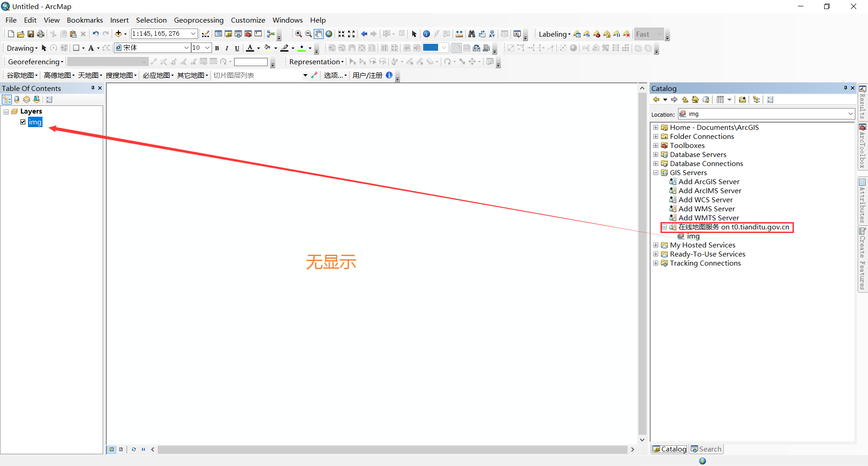The height and width of the screenshot is (466, 868).
Task: Toggle bold text in the Drawing toolbar
Action: (x=217, y=48)
